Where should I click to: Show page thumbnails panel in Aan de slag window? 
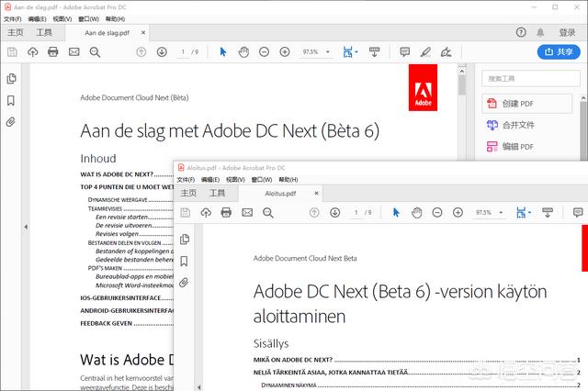tap(11, 79)
